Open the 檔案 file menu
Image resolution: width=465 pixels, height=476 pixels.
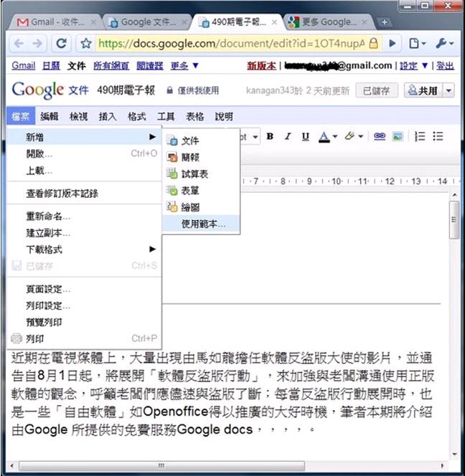[21, 116]
